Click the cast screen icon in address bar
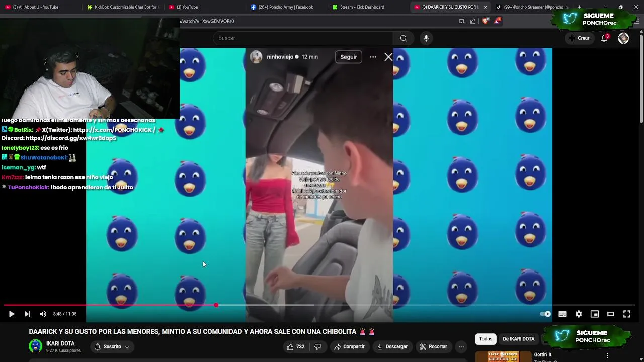The width and height of the screenshot is (644, 362). (x=461, y=21)
